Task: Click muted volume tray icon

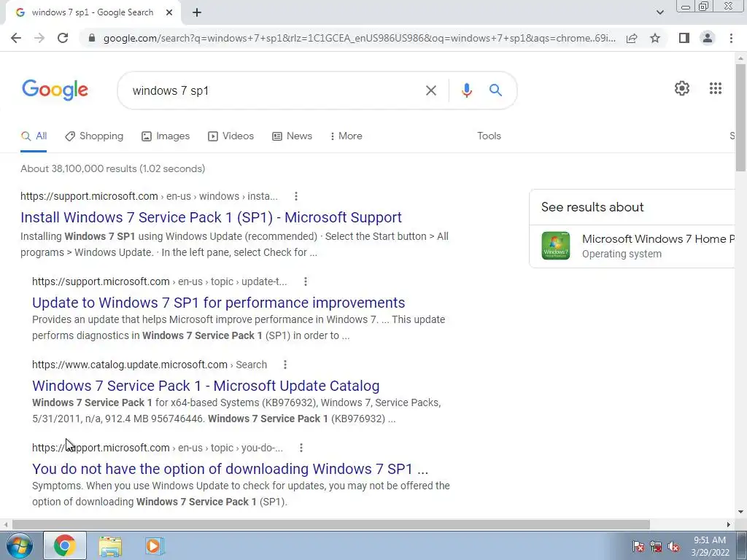Action: pyautogui.click(x=673, y=547)
